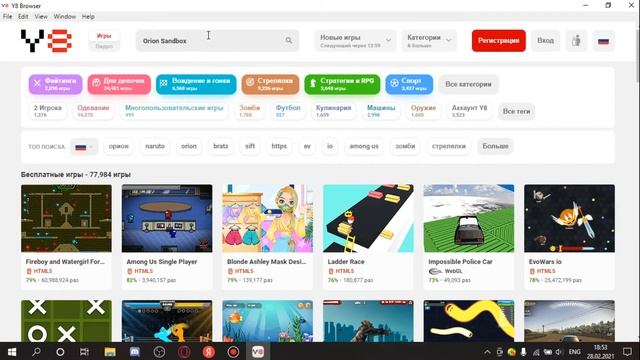Screen dimensions: 640x360
Task: Open Discord from taskbar
Action: click(x=135, y=351)
